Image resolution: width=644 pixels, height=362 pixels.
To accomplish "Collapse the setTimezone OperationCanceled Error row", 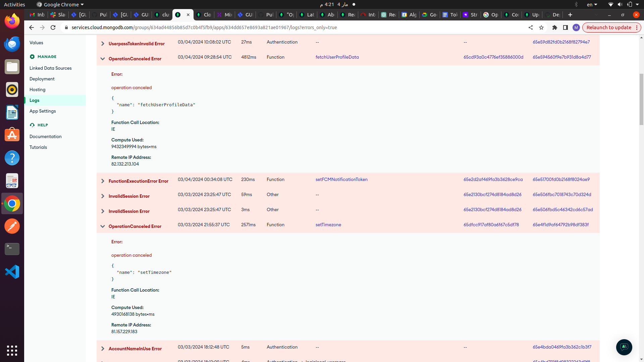I will [103, 226].
